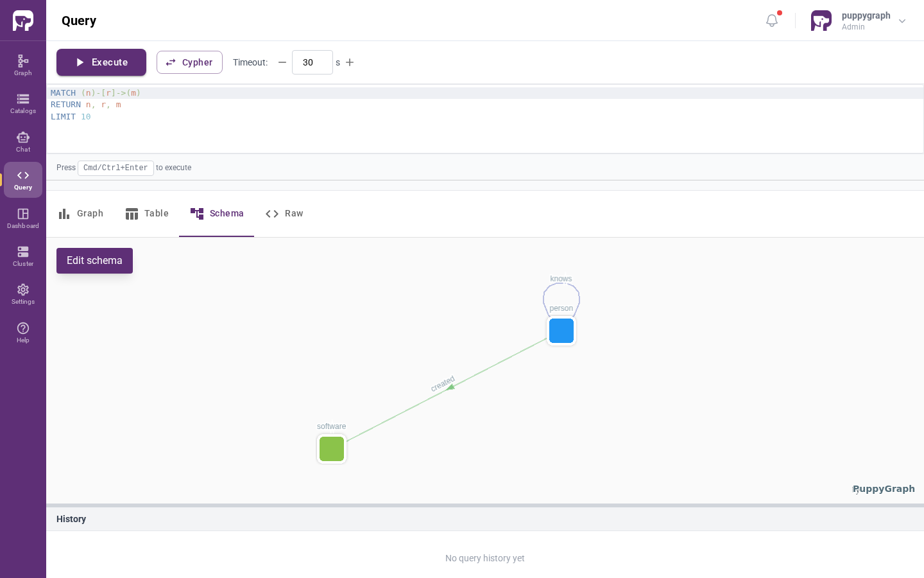Select the Query sidebar item
Screen dimensions: 924x578
[x=23, y=180]
